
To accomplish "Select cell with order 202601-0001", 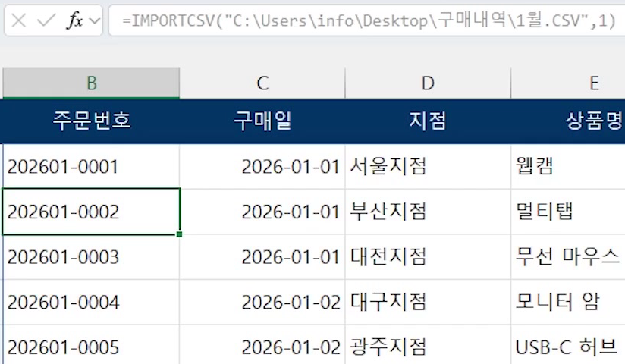I will click(91, 166).
